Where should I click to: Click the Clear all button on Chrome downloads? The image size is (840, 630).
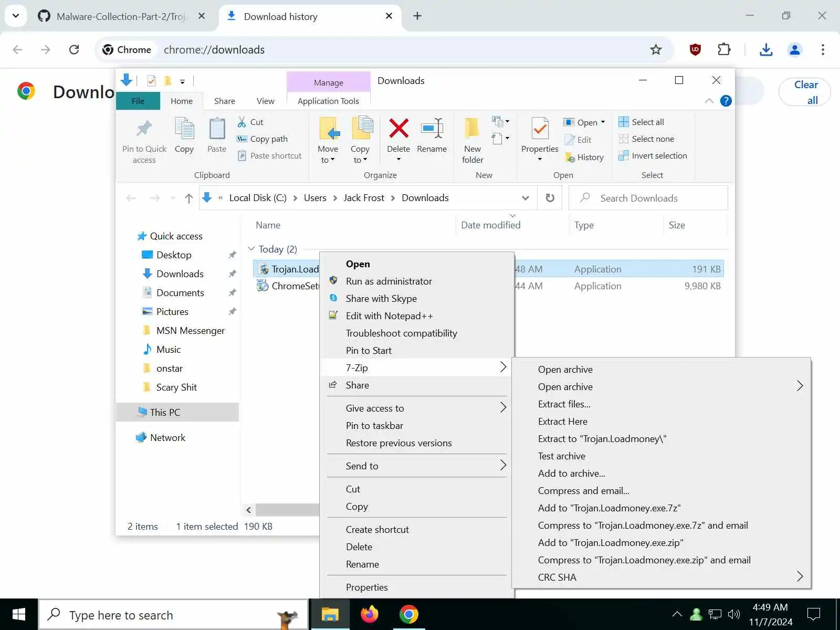(x=805, y=92)
